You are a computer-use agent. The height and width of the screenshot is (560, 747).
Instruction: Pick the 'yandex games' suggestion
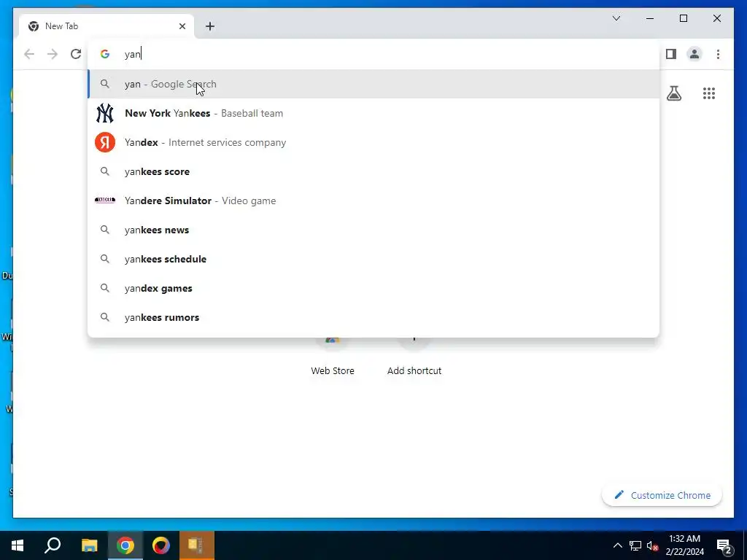[374, 288]
